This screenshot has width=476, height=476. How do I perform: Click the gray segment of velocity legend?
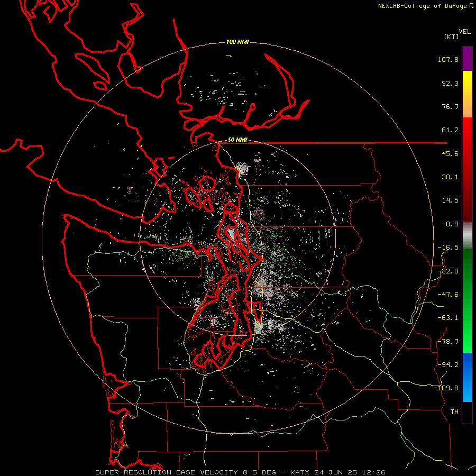[467, 235]
